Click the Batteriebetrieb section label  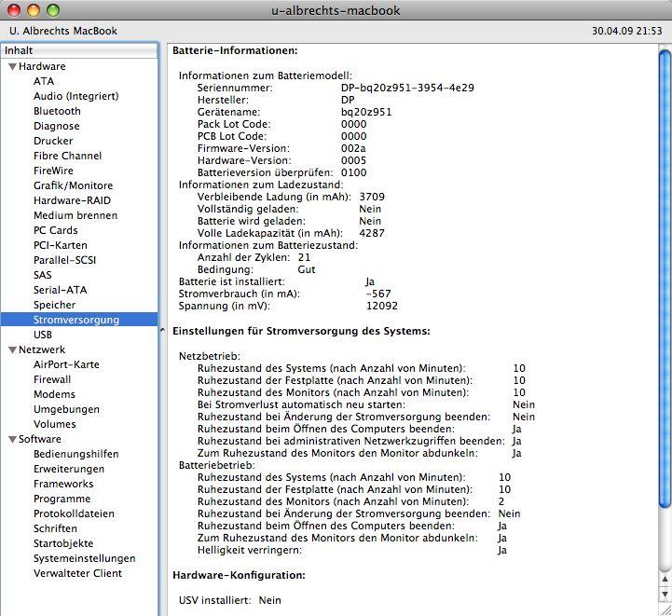[x=217, y=465]
